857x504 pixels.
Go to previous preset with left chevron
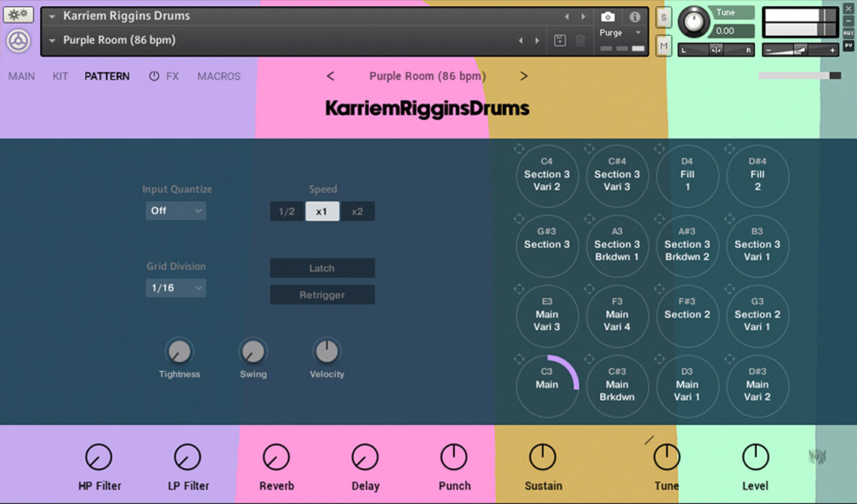331,76
